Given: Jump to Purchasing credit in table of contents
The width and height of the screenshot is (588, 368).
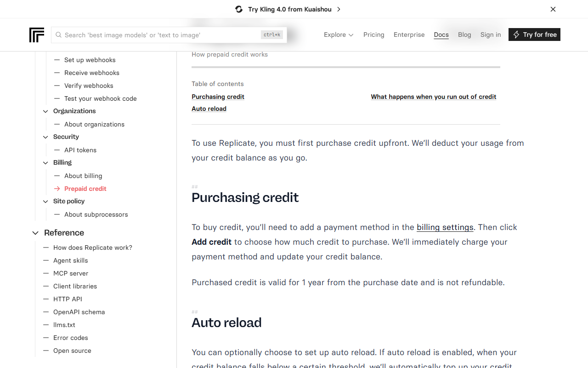Looking at the screenshot, I should point(218,97).
